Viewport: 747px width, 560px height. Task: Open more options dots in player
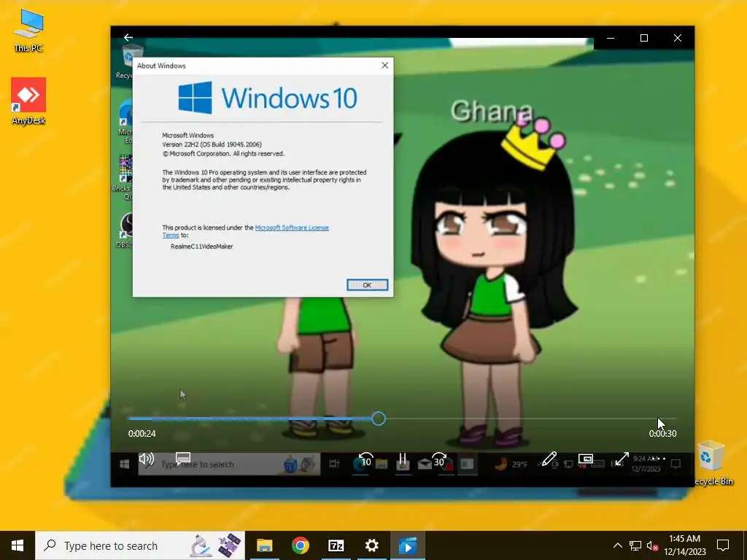(x=659, y=459)
